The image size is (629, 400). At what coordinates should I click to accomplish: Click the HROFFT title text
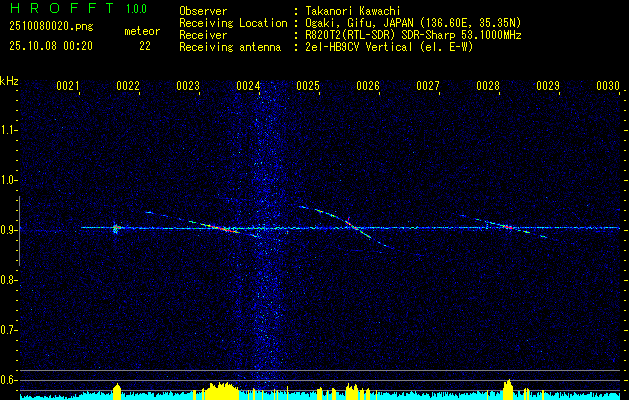click(62, 8)
